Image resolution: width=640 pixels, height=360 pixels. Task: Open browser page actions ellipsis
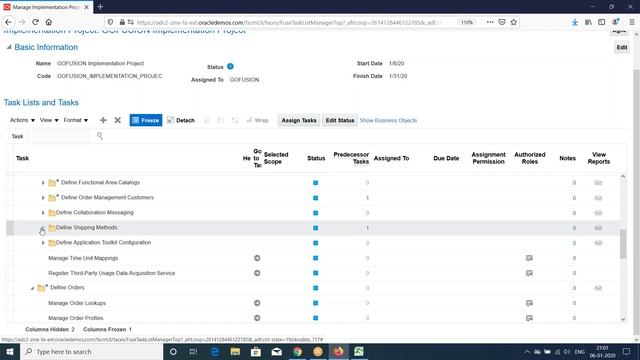[x=490, y=22]
